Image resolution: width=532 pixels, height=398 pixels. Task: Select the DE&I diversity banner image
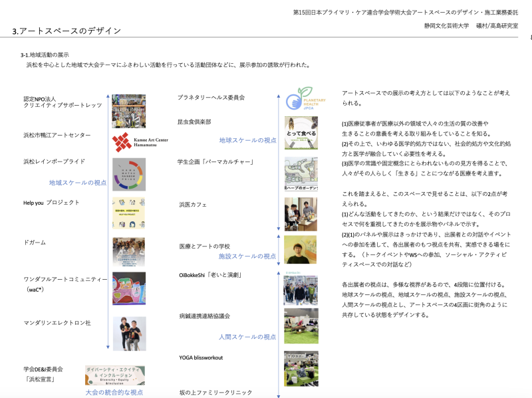pyautogui.click(x=115, y=375)
